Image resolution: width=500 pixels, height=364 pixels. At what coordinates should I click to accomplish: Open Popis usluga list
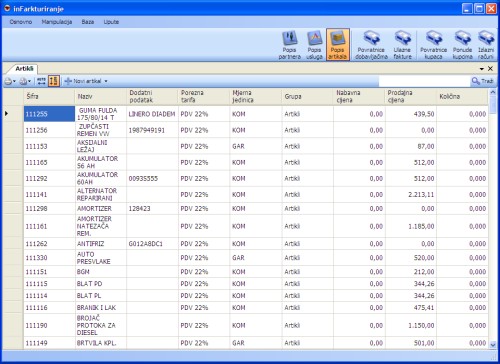[x=314, y=45]
